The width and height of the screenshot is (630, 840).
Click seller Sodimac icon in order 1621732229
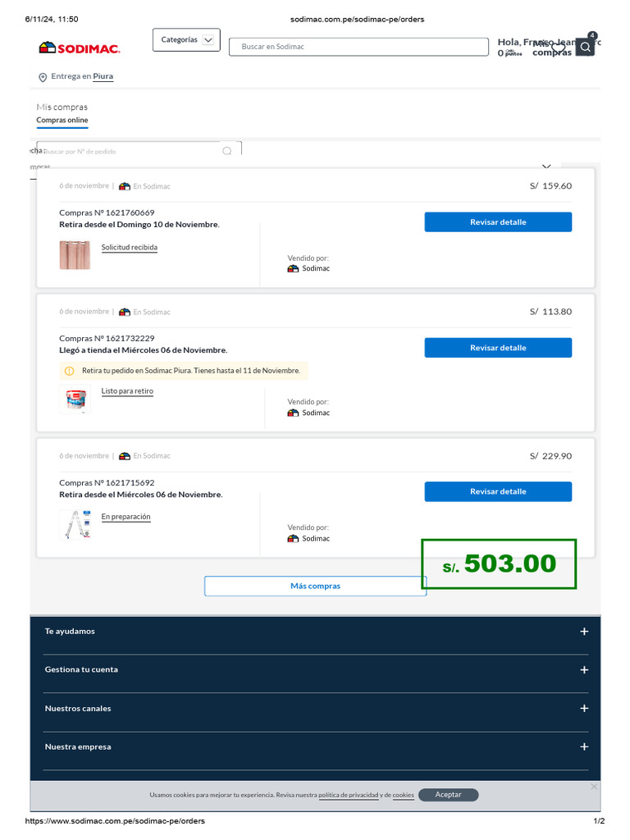293,413
